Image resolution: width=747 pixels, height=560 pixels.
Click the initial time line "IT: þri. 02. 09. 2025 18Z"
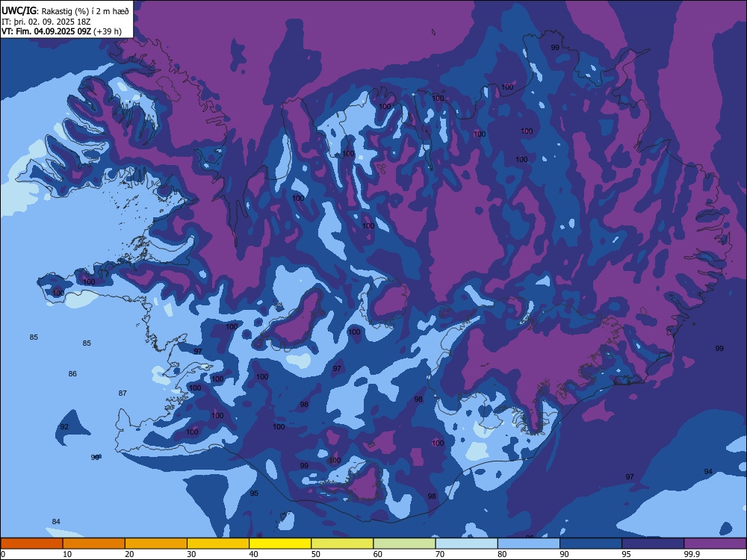pyautogui.click(x=46, y=22)
